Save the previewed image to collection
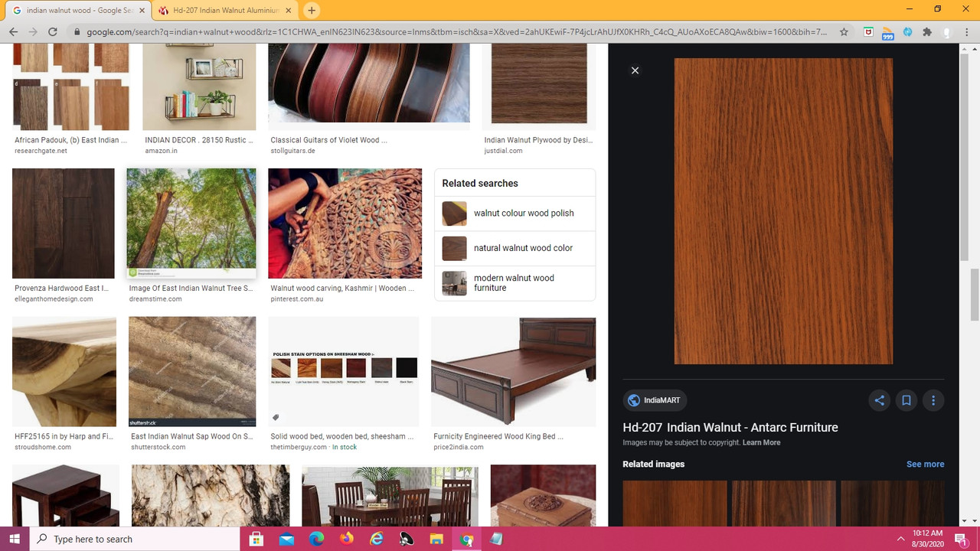Viewport: 980px width, 551px height. (x=906, y=400)
